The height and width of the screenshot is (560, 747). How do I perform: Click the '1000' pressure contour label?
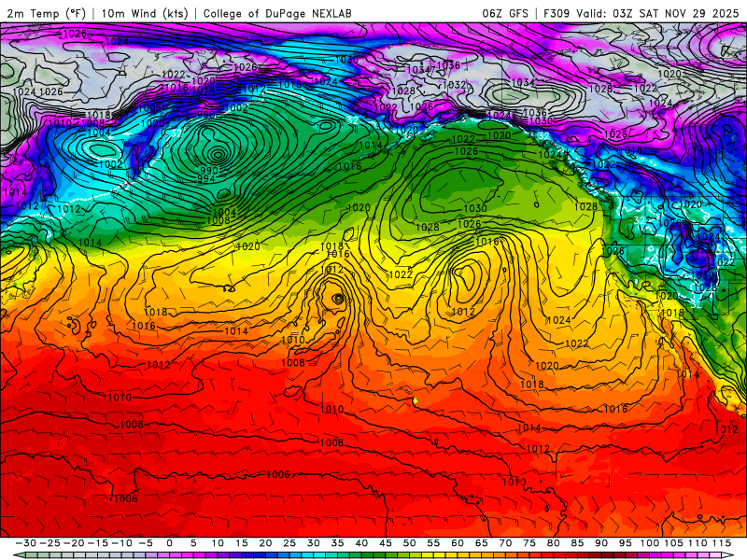152,123
